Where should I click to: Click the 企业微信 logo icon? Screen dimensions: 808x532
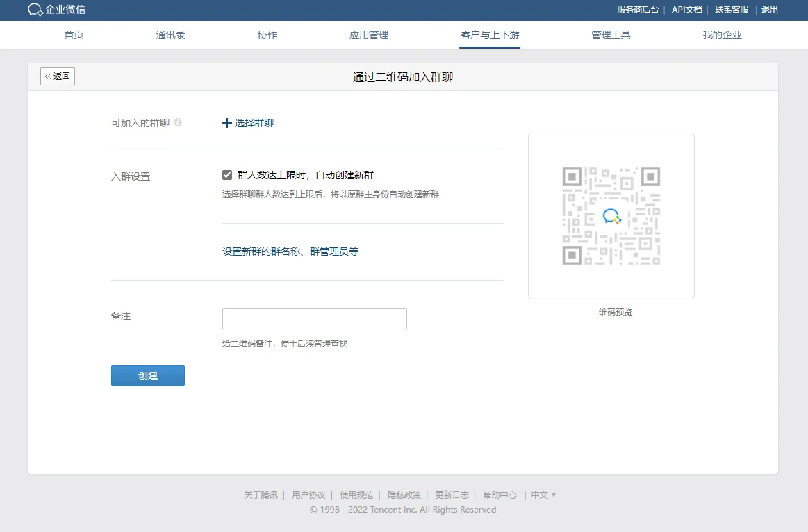[35, 10]
